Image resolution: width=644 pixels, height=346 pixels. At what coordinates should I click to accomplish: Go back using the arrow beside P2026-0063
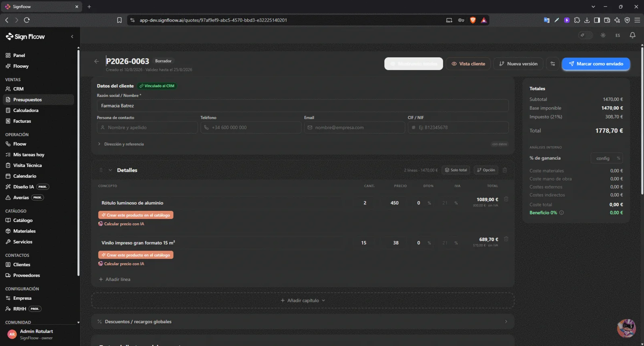tap(96, 61)
